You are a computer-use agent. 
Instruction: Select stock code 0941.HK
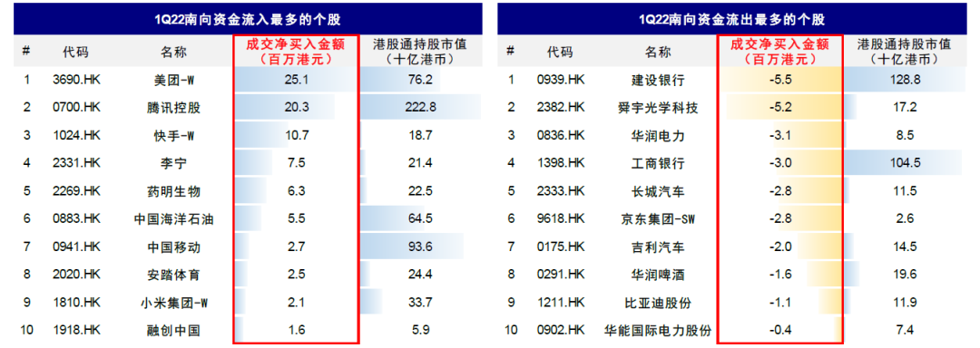tap(76, 247)
